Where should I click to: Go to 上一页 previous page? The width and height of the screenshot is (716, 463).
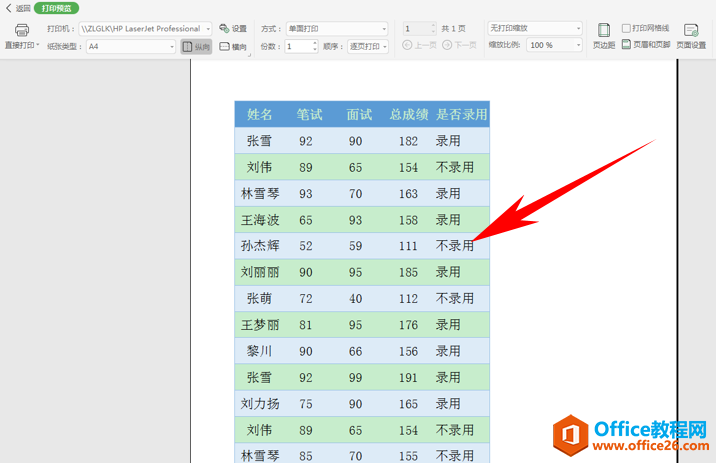[420, 45]
